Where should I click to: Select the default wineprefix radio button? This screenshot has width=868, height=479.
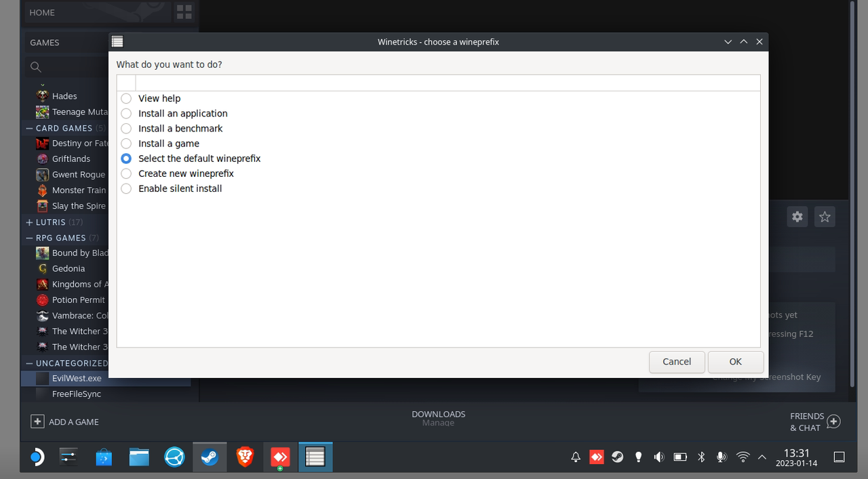[x=126, y=158]
